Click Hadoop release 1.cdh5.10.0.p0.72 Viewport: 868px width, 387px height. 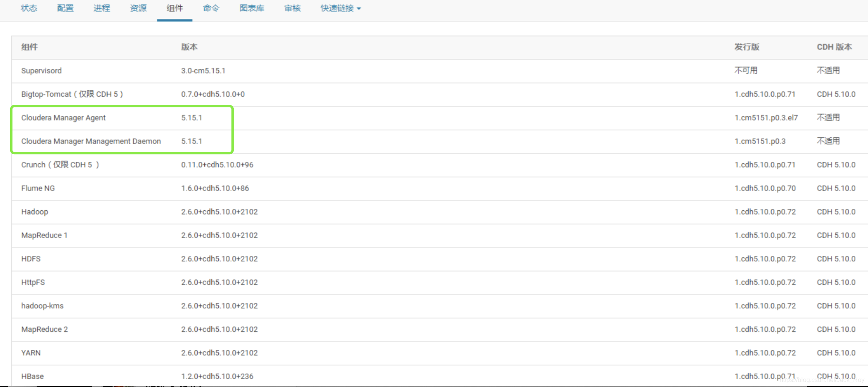(765, 212)
